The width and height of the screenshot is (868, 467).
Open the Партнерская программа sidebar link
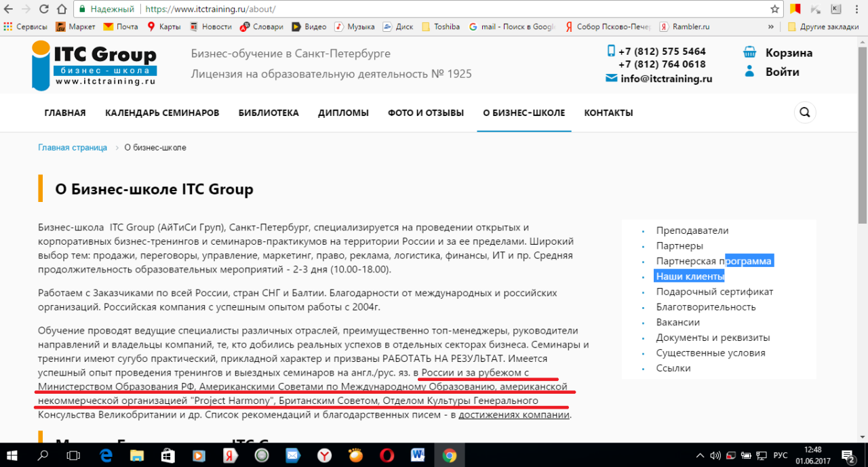point(714,261)
